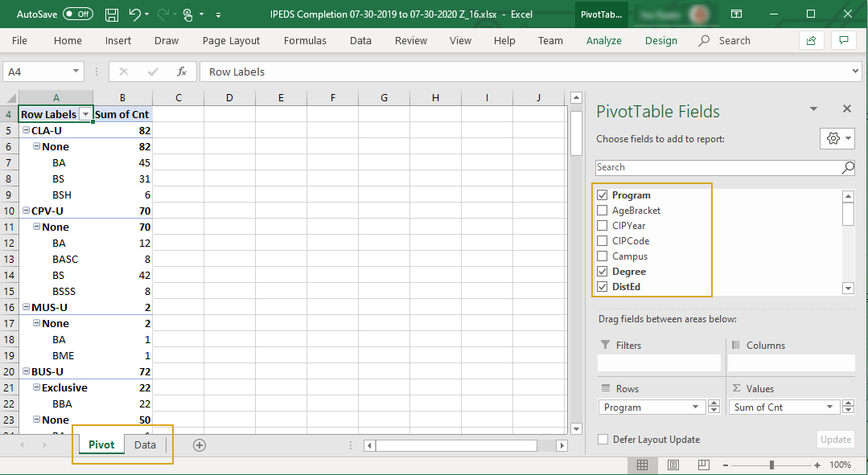
Task: Switch to Page Layout view icon
Action: coord(673,465)
